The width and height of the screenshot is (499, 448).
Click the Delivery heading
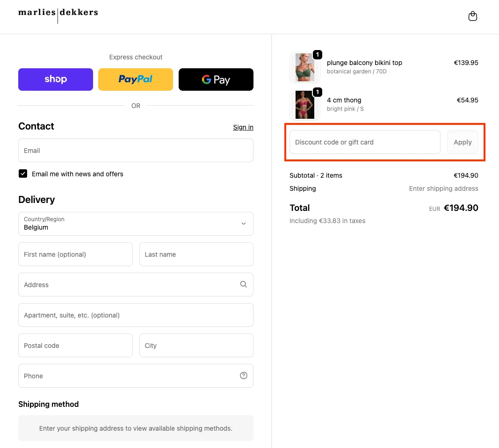[36, 200]
